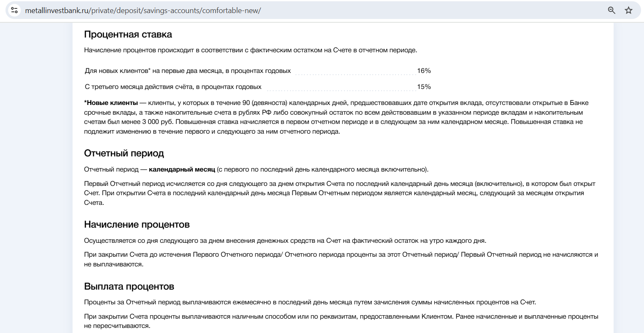Open site information icon in address bar

pyautogui.click(x=14, y=11)
